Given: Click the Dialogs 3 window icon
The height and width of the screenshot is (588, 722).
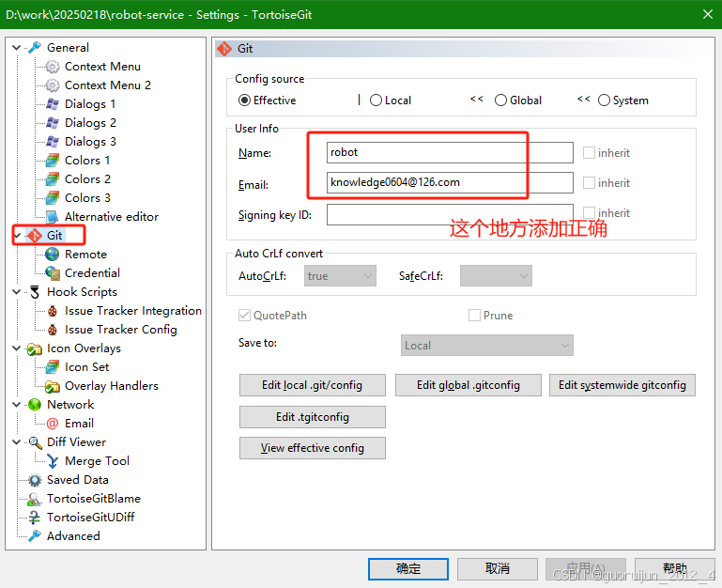Looking at the screenshot, I should 53,142.
